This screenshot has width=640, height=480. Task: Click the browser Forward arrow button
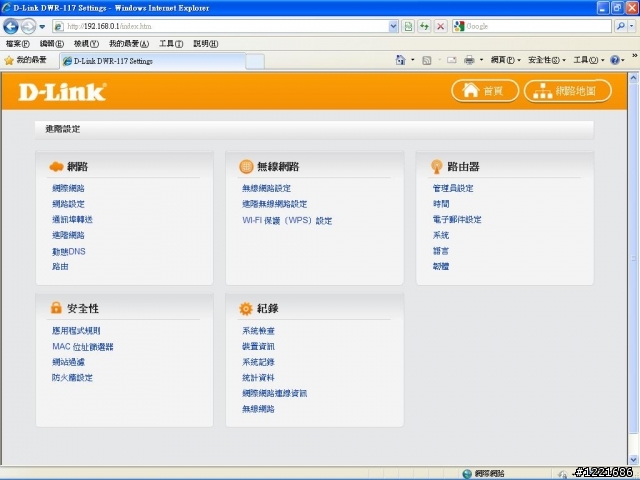click(29, 27)
